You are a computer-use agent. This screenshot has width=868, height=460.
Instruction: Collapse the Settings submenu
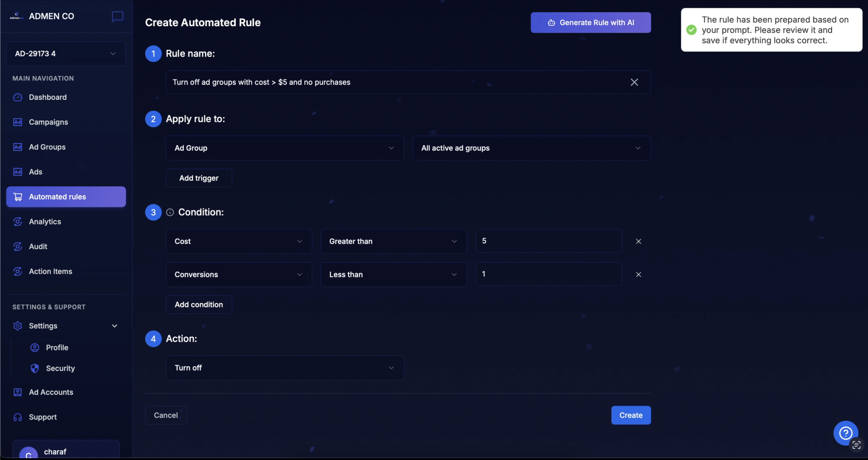click(x=115, y=326)
